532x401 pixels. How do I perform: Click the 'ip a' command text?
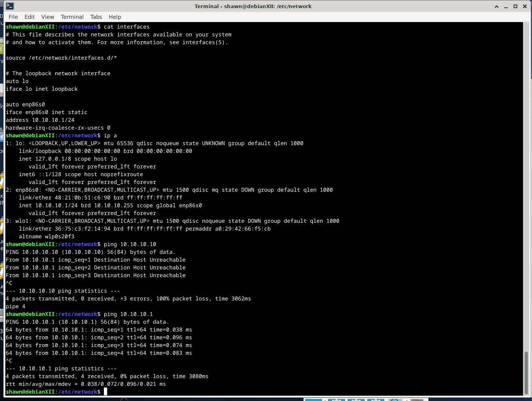pyautogui.click(x=110, y=136)
